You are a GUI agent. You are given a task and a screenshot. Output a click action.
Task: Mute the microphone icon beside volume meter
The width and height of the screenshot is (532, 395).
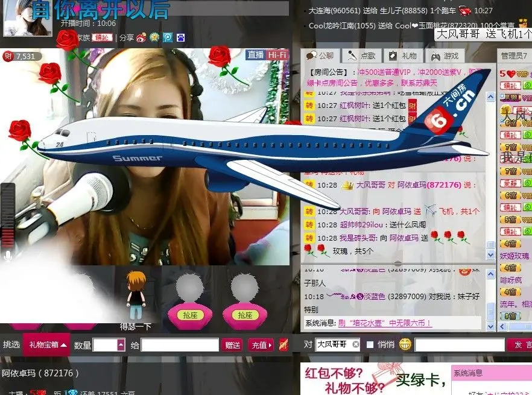tap(7, 256)
